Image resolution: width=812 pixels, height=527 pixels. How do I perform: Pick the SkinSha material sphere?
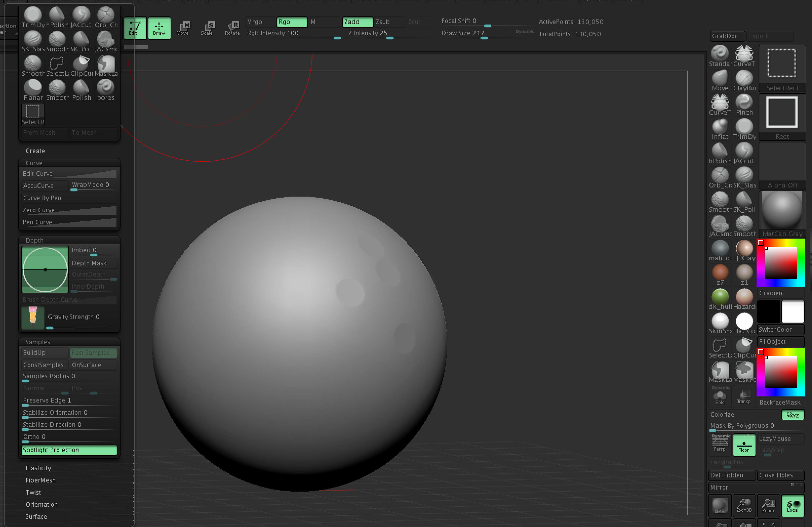[720, 323]
